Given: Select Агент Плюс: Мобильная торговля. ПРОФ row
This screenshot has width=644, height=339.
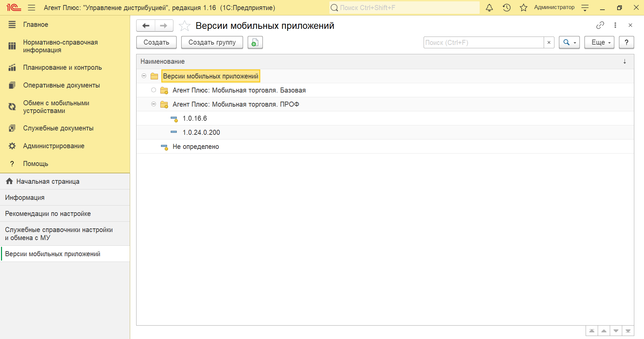Looking at the screenshot, I should [385, 104].
